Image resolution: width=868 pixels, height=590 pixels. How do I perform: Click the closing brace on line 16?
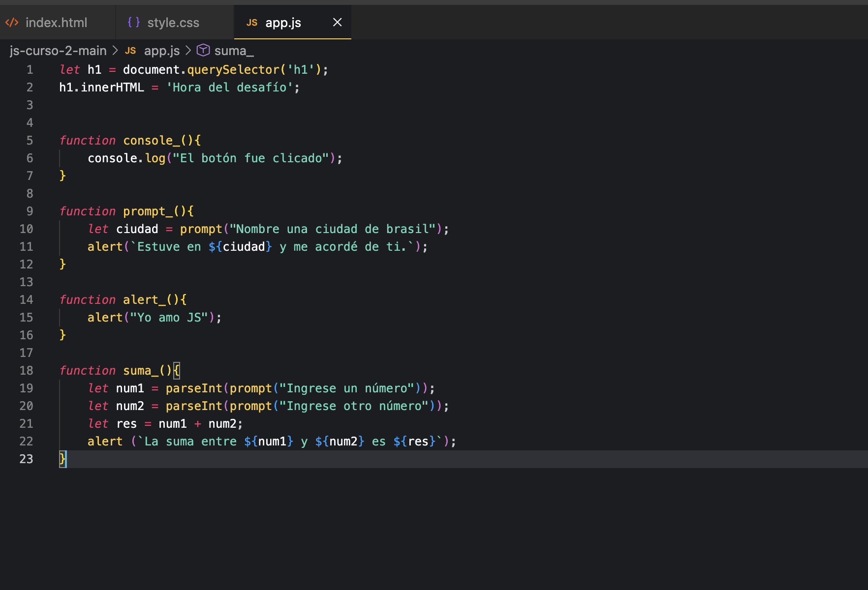coord(62,335)
